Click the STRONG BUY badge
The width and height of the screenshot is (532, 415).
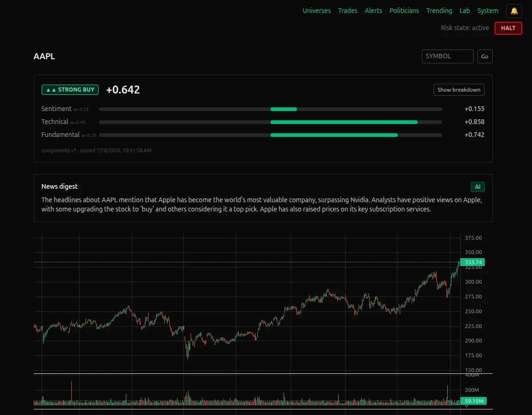(70, 90)
